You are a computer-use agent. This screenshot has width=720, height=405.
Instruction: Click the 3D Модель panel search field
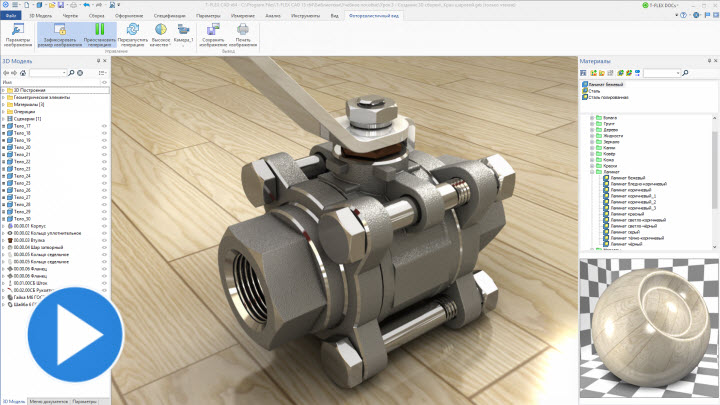[48, 73]
